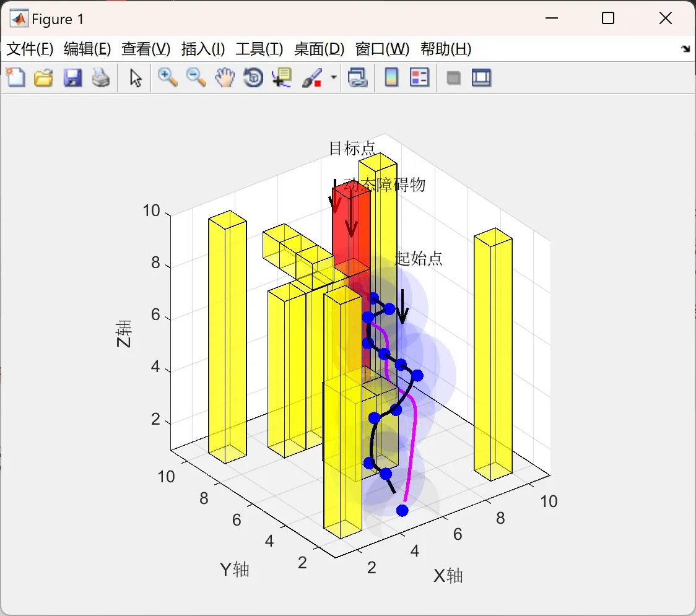Click the Link Plot icon
Image resolution: width=696 pixels, height=616 pixels.
click(358, 77)
